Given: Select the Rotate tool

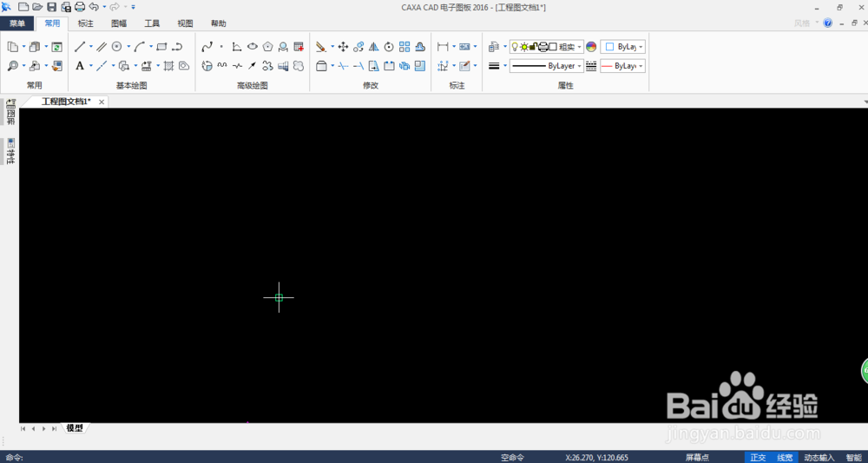Looking at the screenshot, I should point(389,47).
